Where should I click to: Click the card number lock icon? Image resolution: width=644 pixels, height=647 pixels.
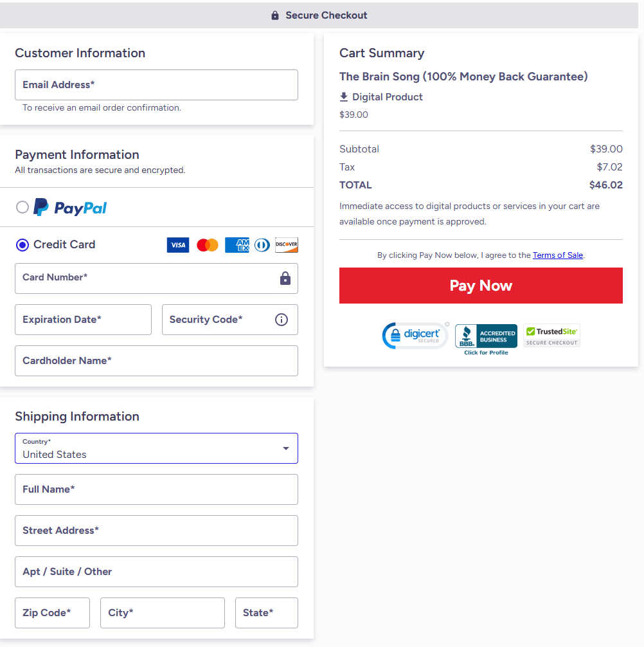285,278
